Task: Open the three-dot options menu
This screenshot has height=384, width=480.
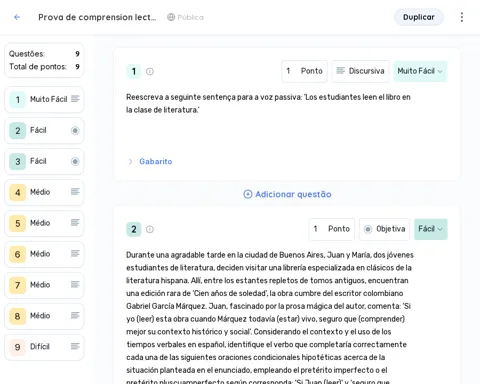Action: [x=462, y=17]
